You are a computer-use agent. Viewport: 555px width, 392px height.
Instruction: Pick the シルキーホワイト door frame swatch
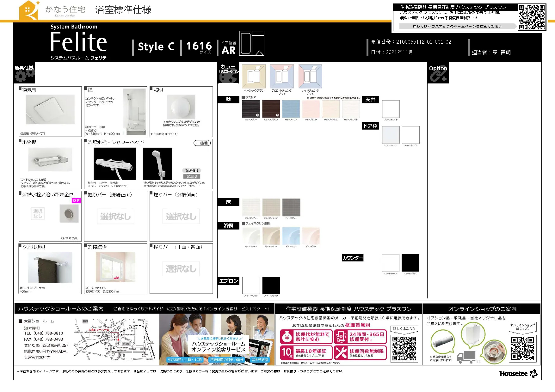pos(411,135)
